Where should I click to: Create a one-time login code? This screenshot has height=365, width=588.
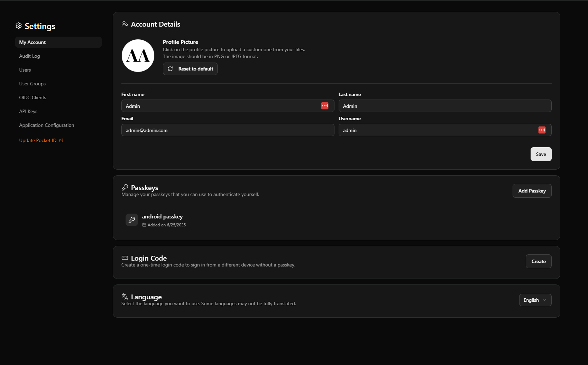pos(539,261)
